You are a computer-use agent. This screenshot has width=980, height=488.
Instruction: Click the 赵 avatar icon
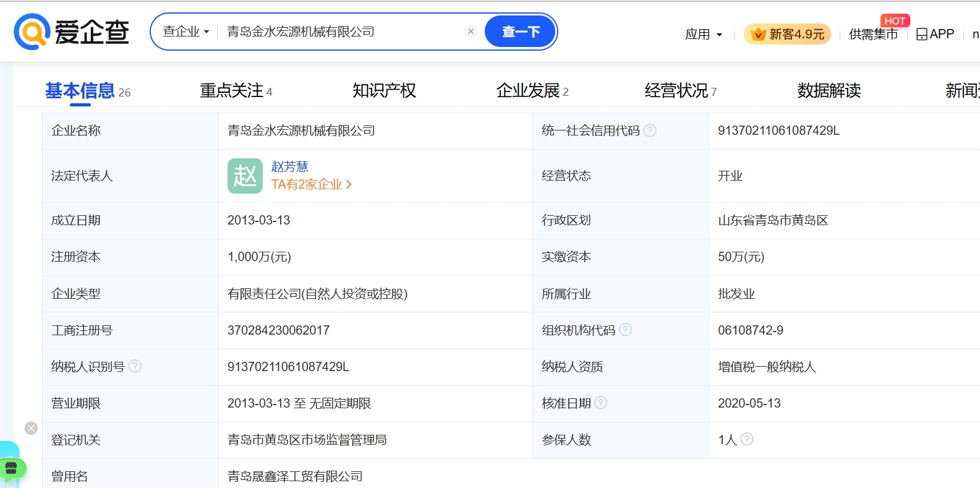click(x=245, y=176)
